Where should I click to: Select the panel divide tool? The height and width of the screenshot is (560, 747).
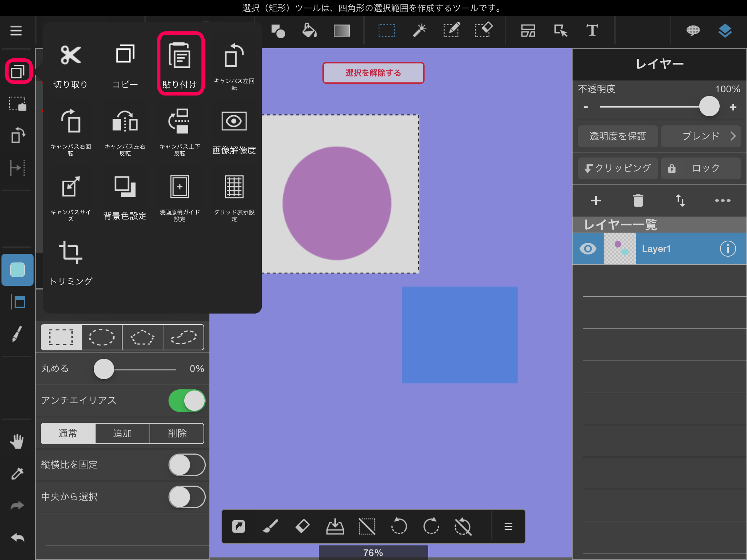[528, 31]
